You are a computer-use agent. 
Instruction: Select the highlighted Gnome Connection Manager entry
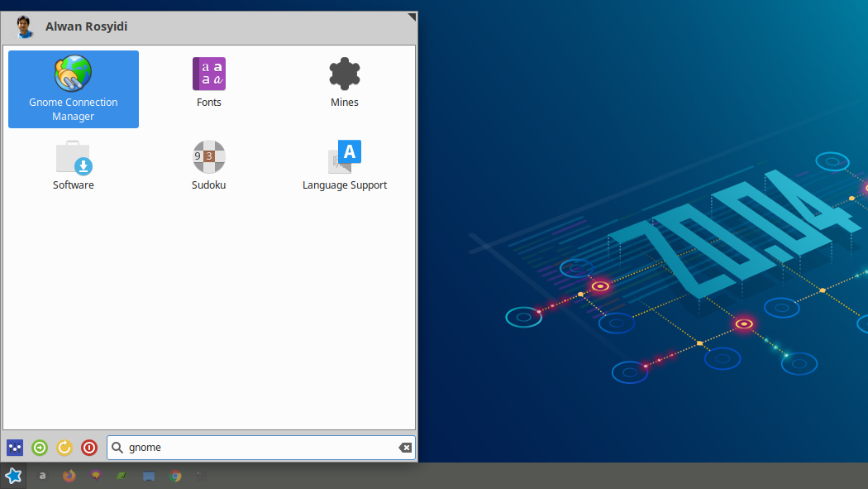coord(73,89)
